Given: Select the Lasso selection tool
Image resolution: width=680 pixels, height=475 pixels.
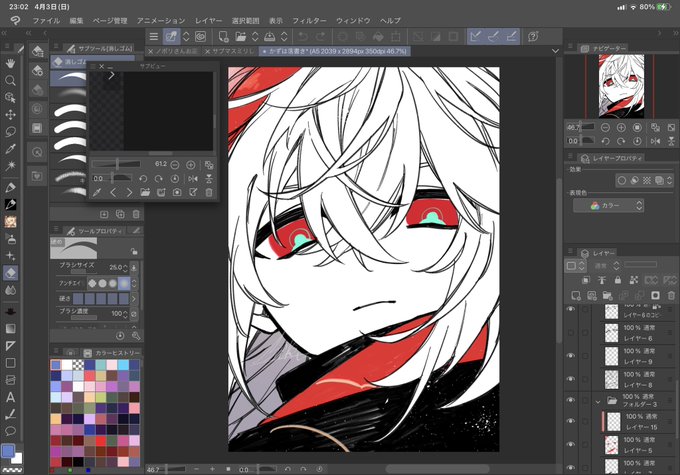Looking at the screenshot, I should (x=10, y=131).
